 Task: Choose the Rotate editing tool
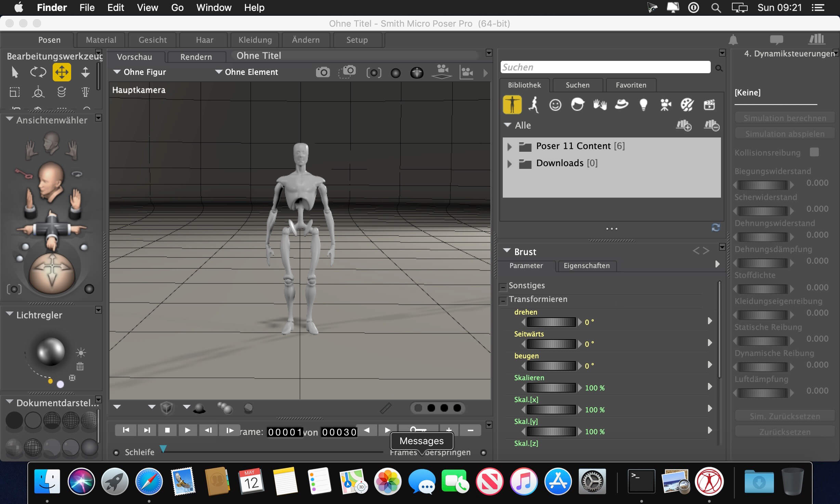(x=38, y=72)
